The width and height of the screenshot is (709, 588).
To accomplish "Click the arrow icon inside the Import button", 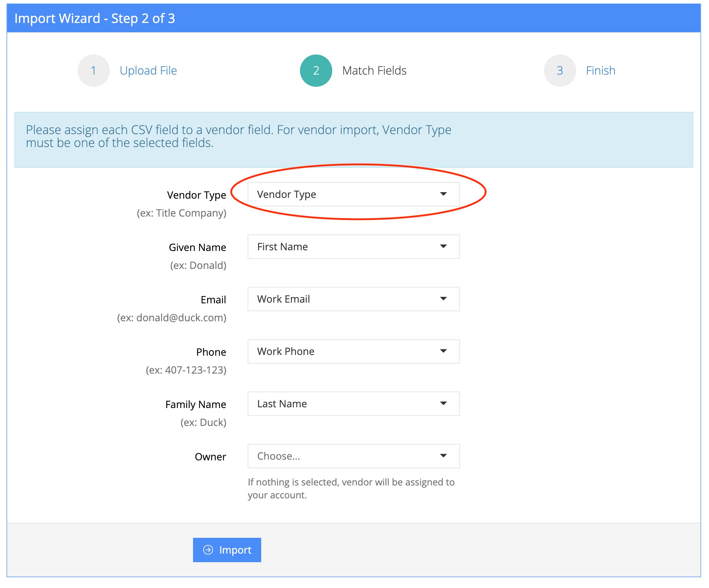I will [x=208, y=550].
